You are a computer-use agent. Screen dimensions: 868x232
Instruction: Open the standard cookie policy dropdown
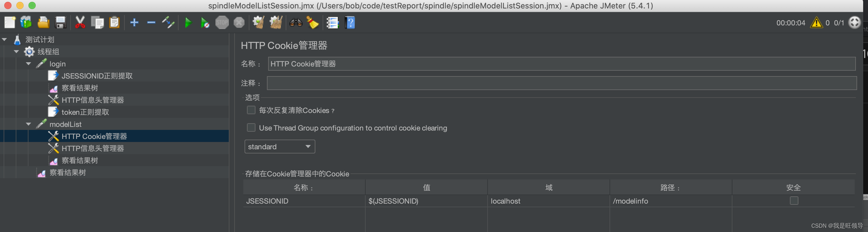pos(280,147)
